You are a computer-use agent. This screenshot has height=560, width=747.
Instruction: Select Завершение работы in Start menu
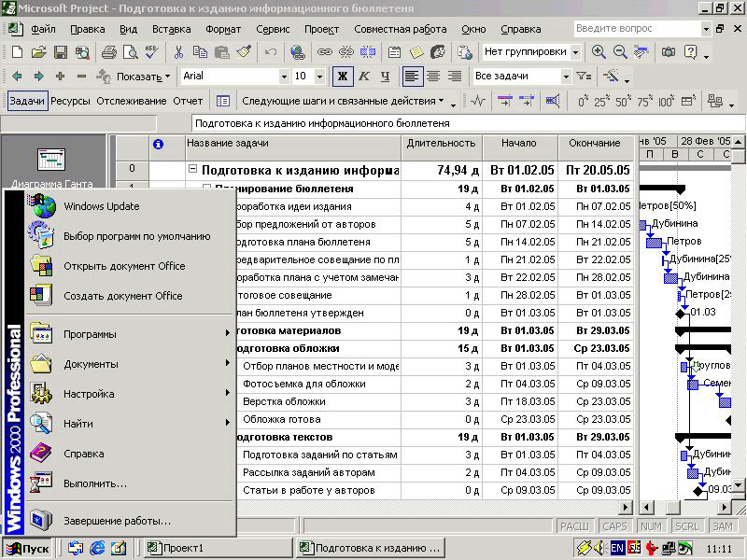[x=130, y=521]
